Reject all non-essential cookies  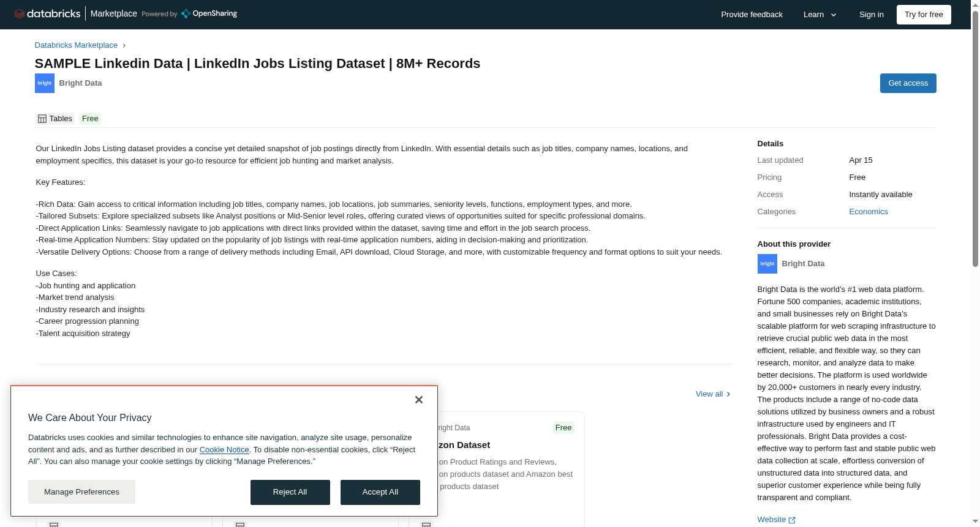click(290, 492)
